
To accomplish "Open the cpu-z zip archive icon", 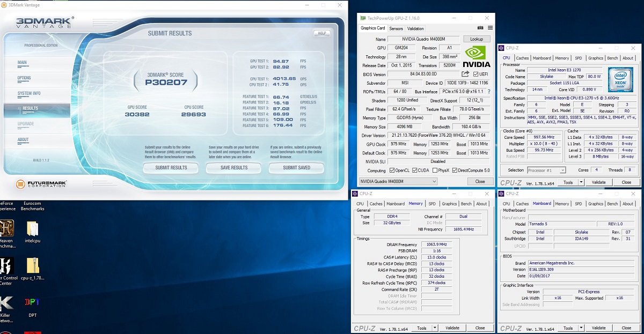I will pyautogui.click(x=32, y=265).
